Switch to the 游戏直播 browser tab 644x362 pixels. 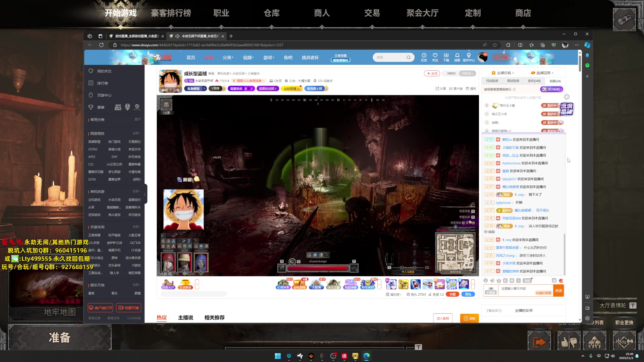tap(136, 36)
